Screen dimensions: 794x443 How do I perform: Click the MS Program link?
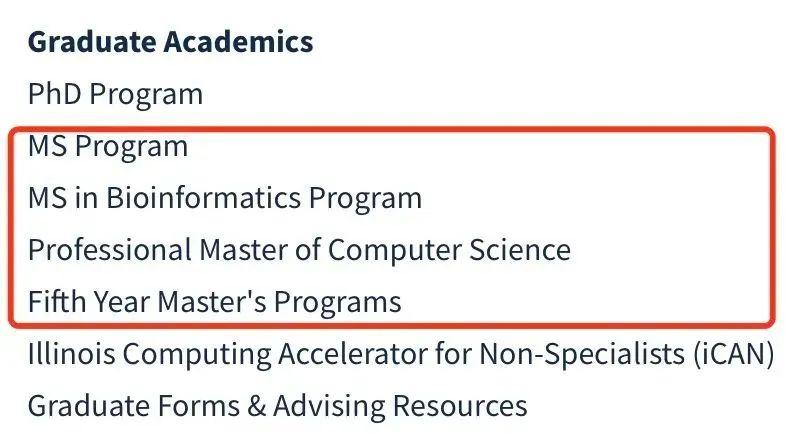pyautogui.click(x=108, y=147)
